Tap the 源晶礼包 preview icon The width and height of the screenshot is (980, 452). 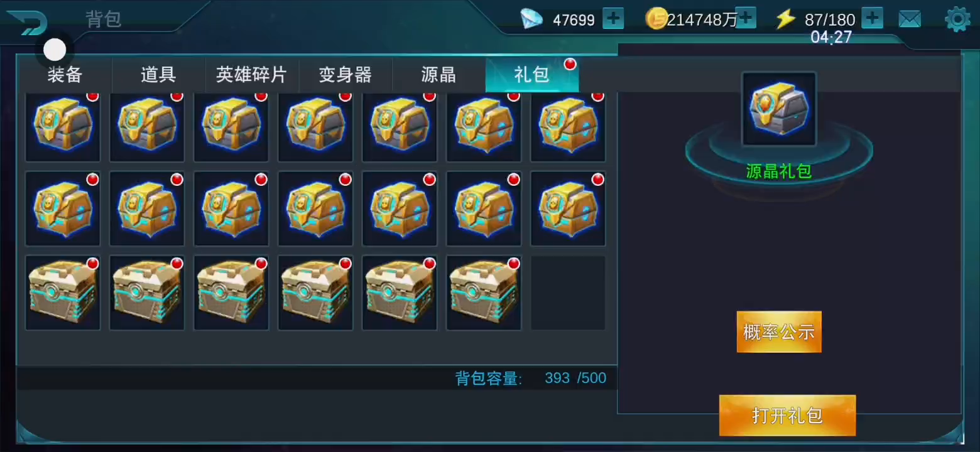point(779,109)
